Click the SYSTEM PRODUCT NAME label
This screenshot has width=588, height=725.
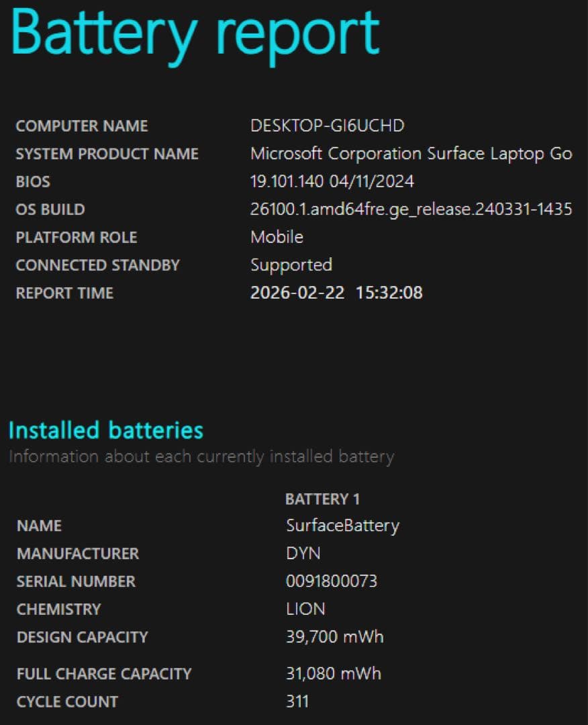coord(107,153)
